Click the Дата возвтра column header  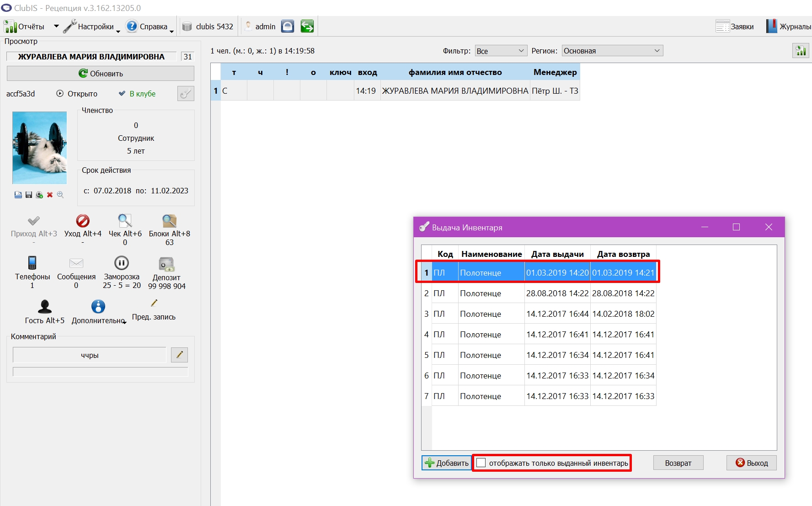pyautogui.click(x=623, y=254)
